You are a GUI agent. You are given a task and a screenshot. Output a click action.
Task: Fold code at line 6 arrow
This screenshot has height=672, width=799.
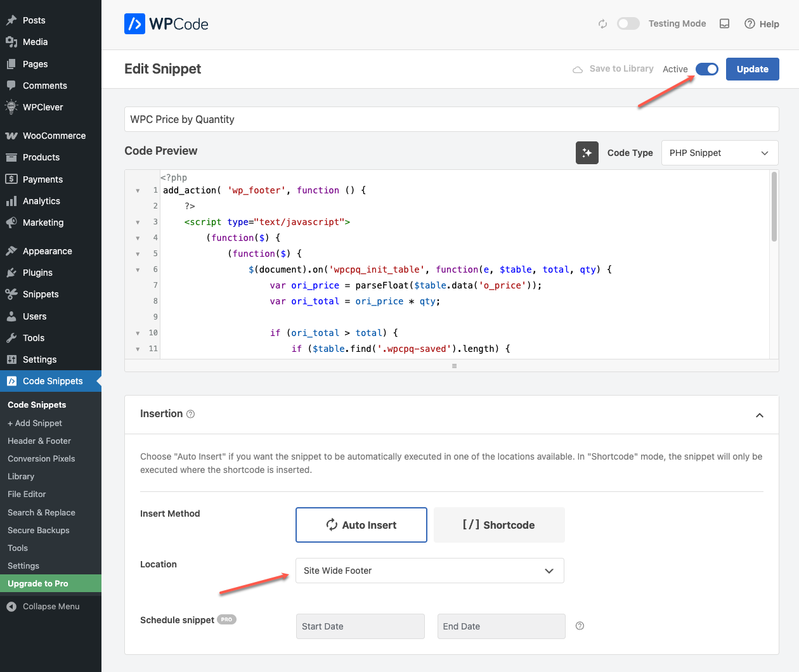tap(138, 270)
